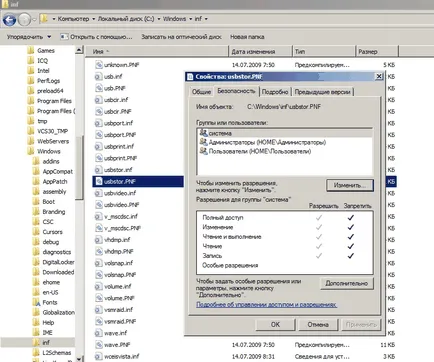Click the Изменить... button
This screenshot has width=434, height=362.
click(x=350, y=185)
